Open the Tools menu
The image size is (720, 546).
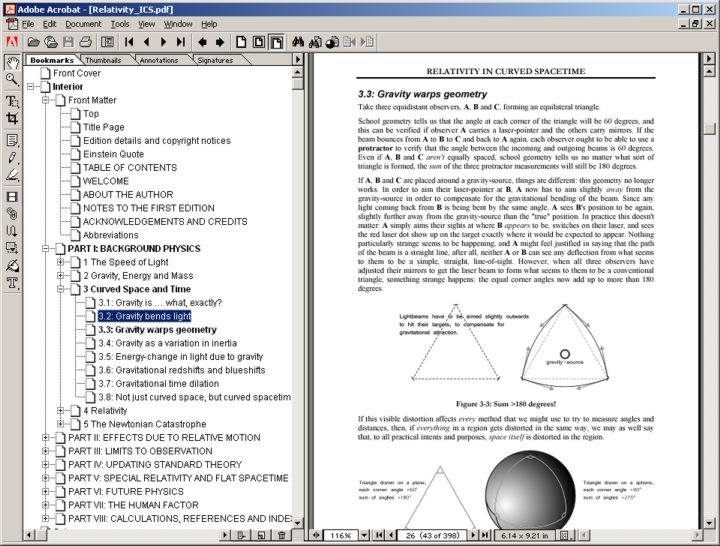120,24
